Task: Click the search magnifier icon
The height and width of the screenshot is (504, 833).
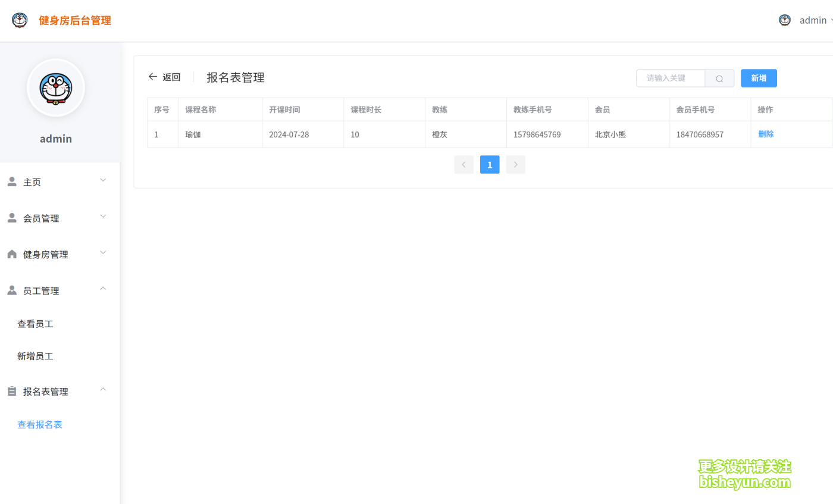Action: coord(719,78)
